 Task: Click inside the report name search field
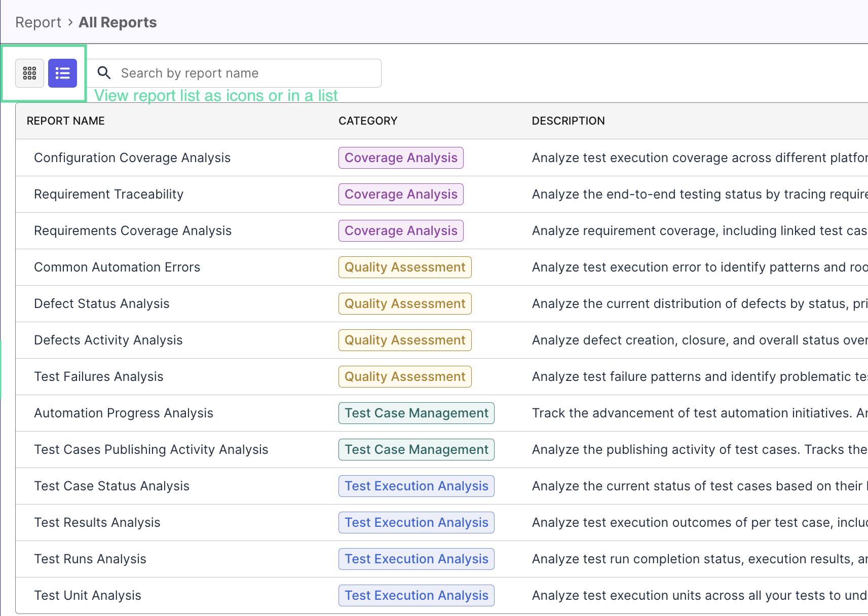(228, 73)
